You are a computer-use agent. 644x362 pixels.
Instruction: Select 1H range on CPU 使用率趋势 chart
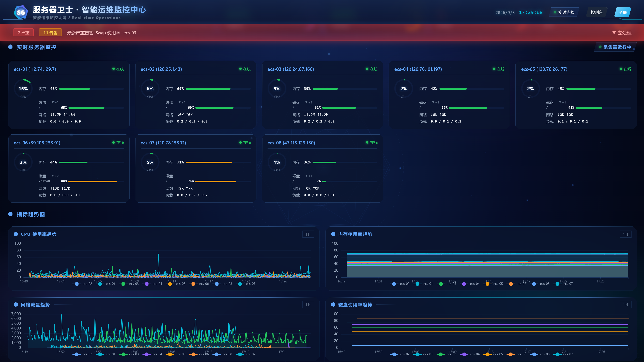click(x=308, y=234)
